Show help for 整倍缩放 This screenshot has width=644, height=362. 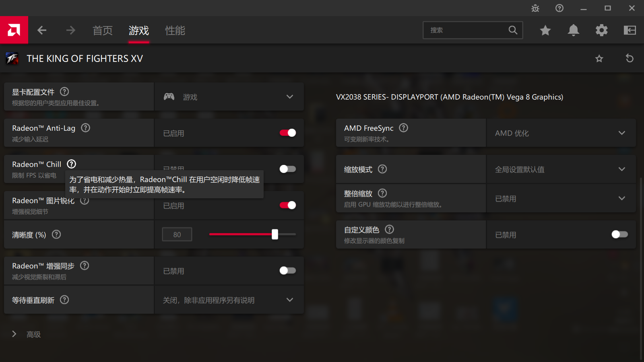(x=382, y=193)
